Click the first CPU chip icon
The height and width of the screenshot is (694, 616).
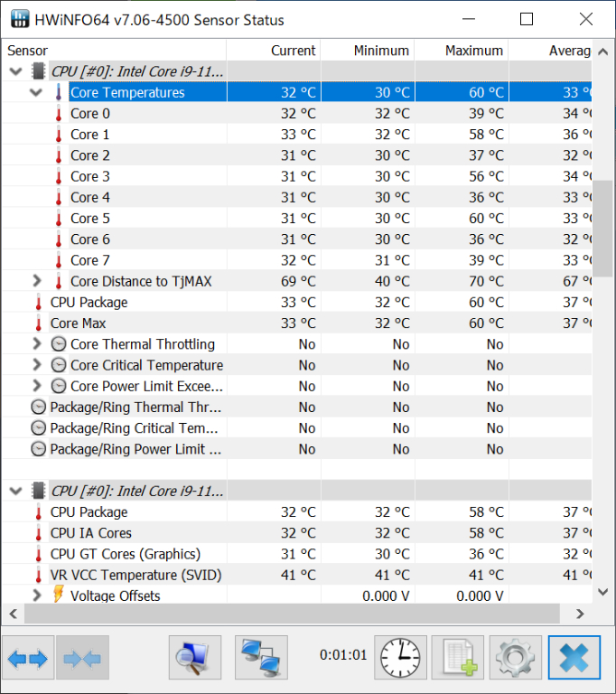(39, 71)
